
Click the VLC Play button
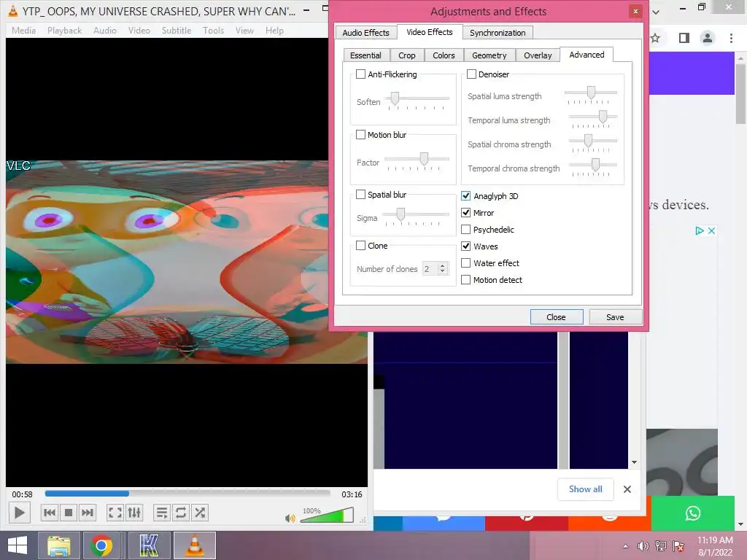pyautogui.click(x=20, y=513)
